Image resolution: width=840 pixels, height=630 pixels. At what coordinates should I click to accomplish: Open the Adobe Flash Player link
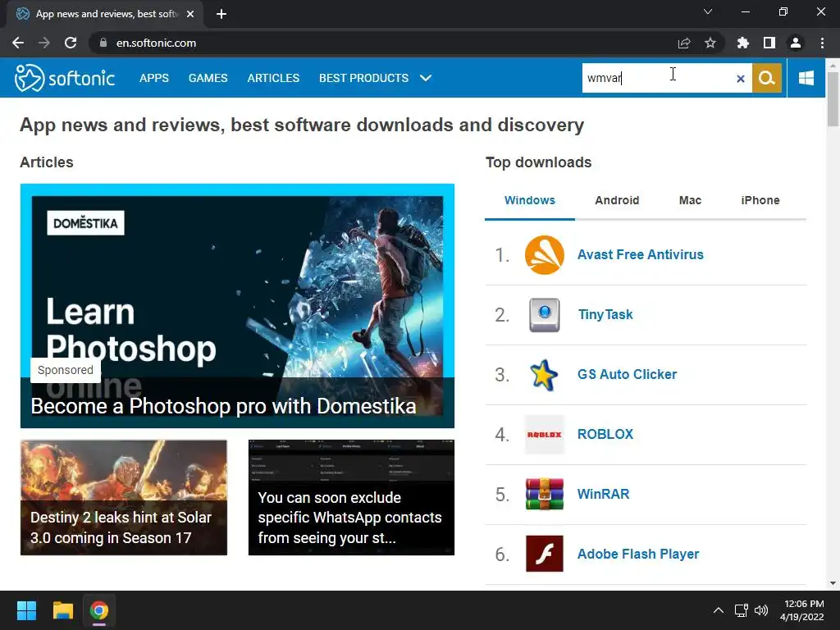point(638,554)
